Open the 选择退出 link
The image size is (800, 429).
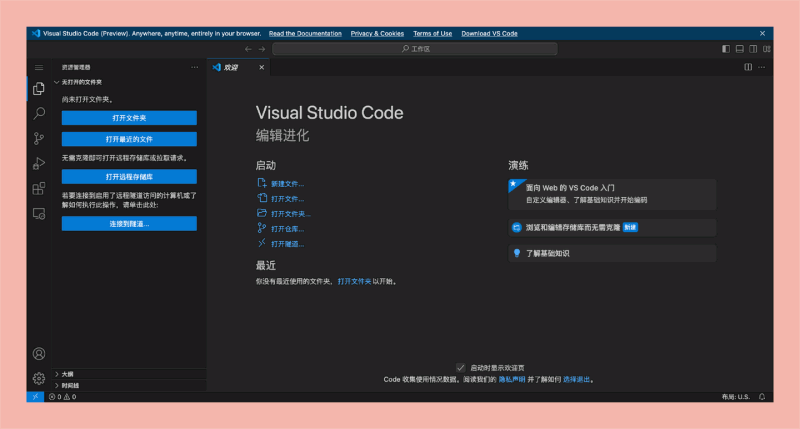[577, 380]
